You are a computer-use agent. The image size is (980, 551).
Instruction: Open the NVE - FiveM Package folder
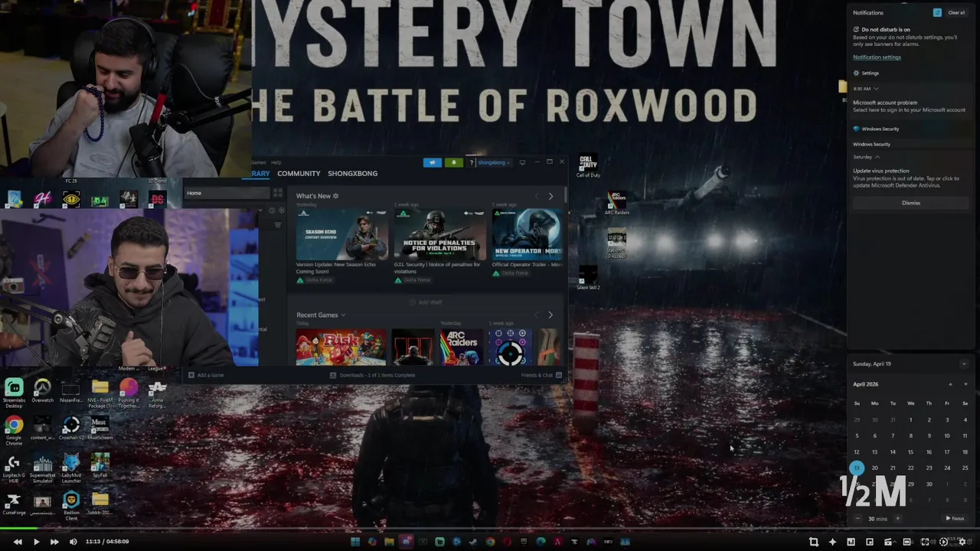coord(100,393)
